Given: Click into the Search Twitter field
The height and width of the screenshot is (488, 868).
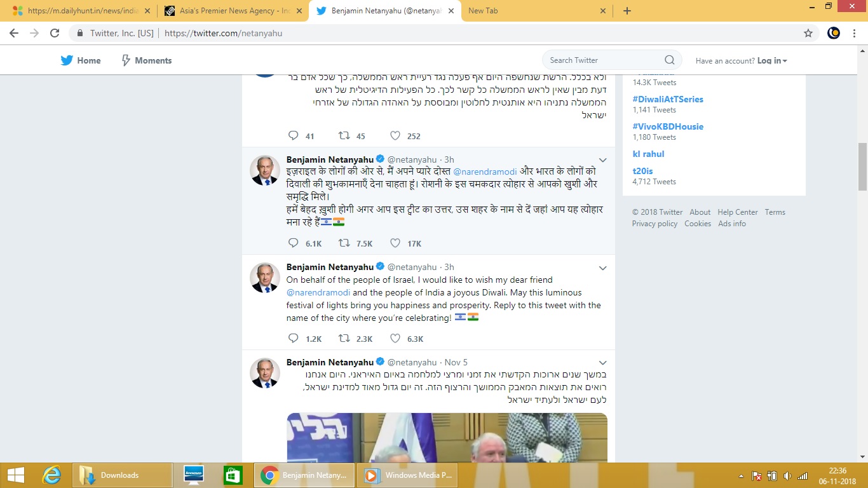Looking at the screenshot, I should pos(604,60).
